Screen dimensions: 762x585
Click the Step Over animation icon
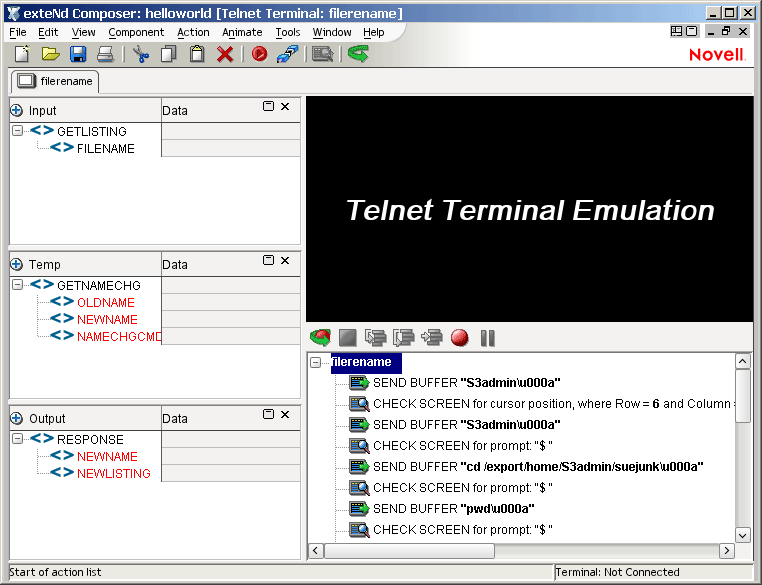(x=404, y=337)
